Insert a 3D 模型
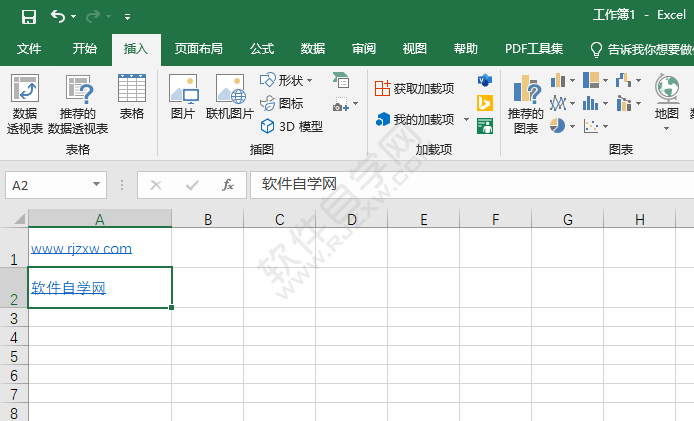The width and height of the screenshot is (694, 421). [291, 127]
